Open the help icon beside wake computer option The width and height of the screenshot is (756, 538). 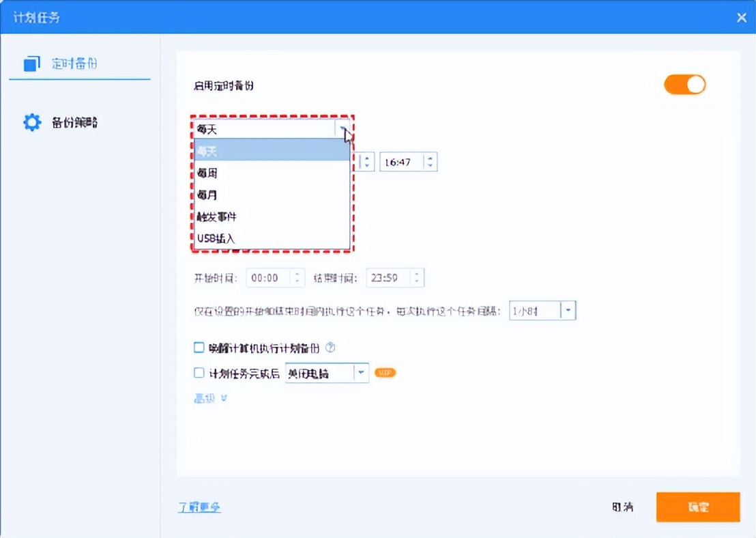(x=330, y=348)
